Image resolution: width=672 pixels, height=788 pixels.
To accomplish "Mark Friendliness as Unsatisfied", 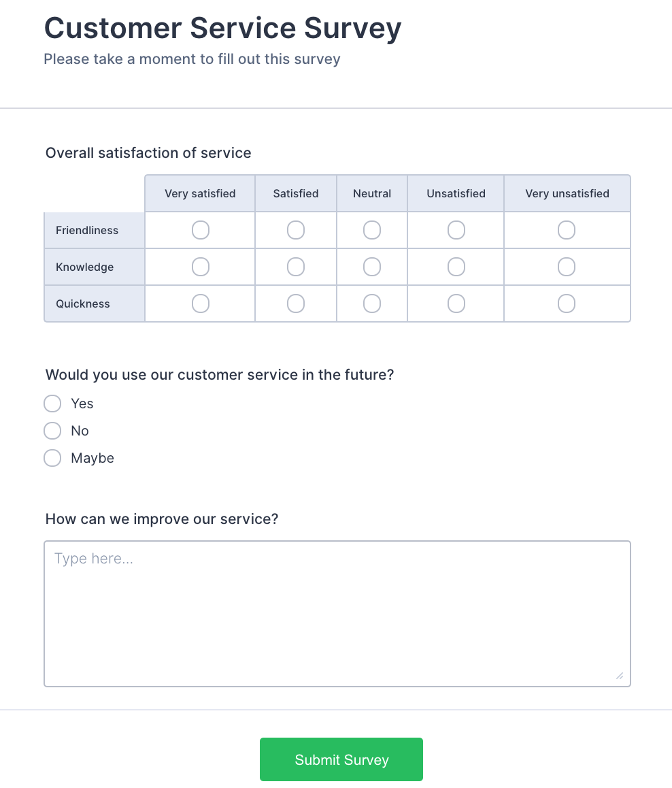I will coord(456,230).
